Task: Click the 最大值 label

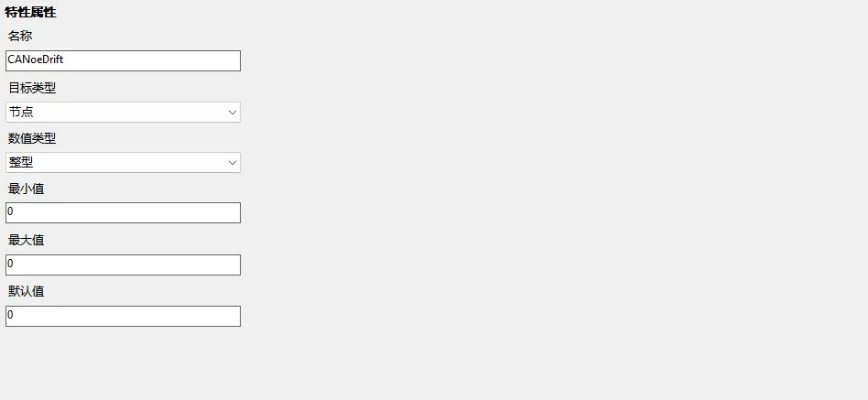Action: (27, 240)
